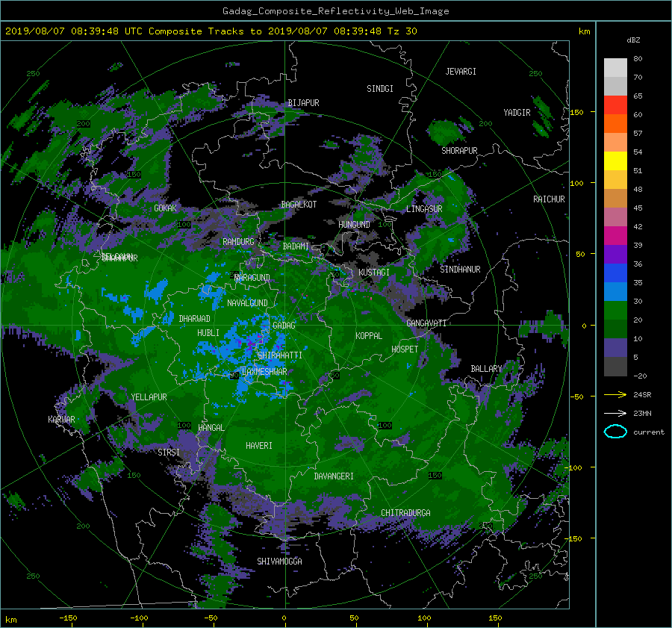Click the GOKAK city label
The width and height of the screenshot is (672, 628).
[165, 208]
